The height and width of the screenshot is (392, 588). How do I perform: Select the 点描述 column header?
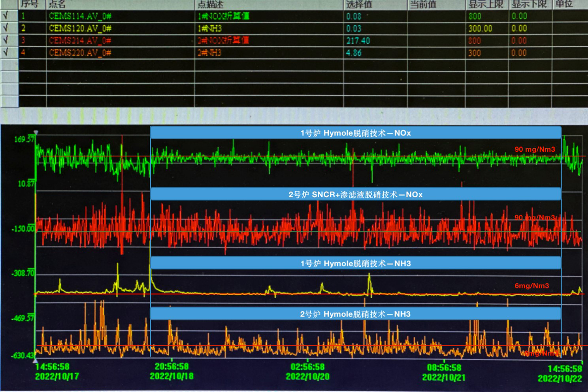(x=211, y=4)
